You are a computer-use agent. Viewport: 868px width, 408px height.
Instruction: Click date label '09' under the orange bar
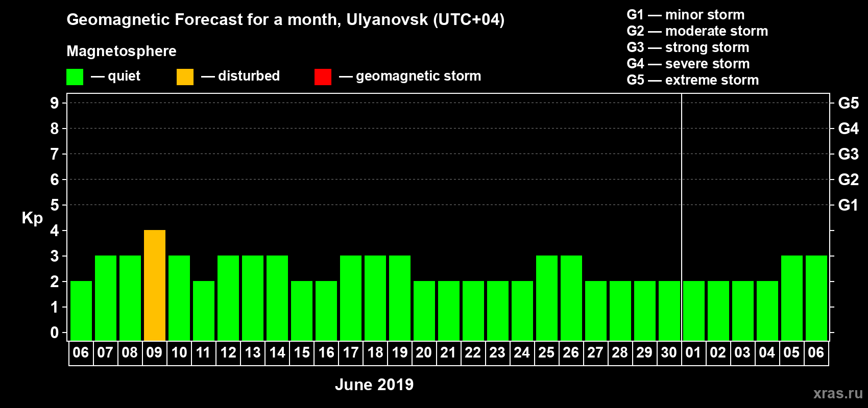pos(154,352)
